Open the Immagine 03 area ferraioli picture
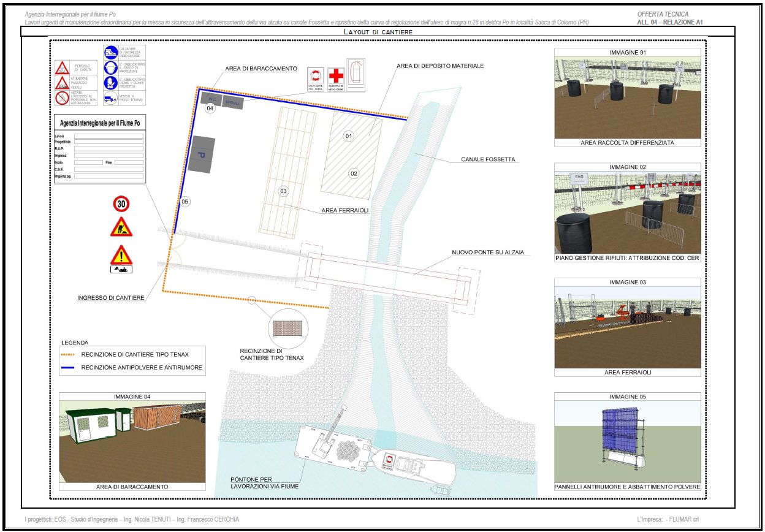Image resolution: width=765 pixels, height=532 pixels. [x=628, y=327]
